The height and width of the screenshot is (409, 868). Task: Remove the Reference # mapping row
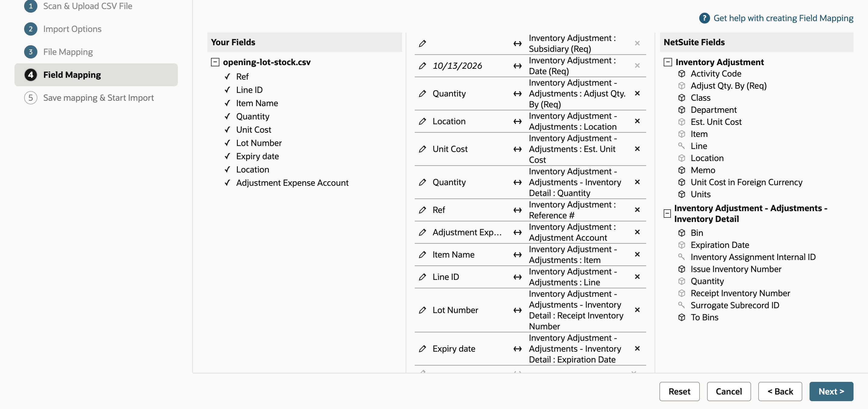(x=637, y=210)
